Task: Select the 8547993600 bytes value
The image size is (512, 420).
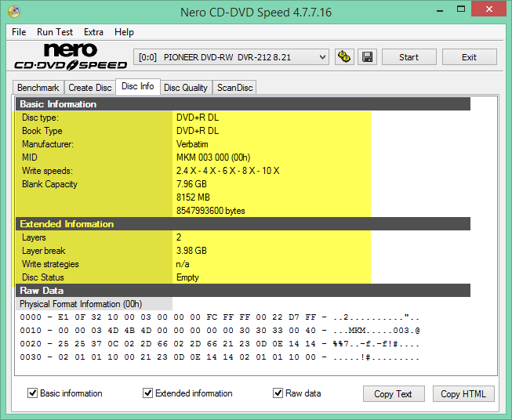Action: pos(211,211)
